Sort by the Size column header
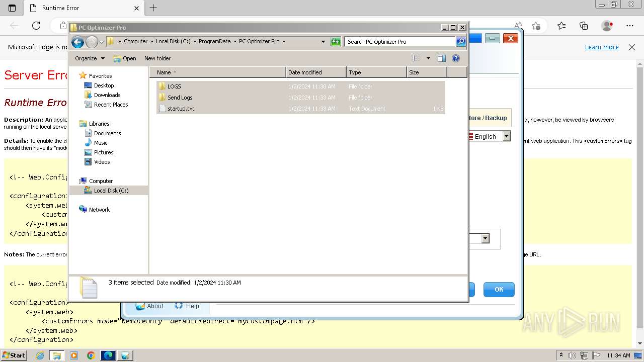The width and height of the screenshot is (644, 362). [427, 72]
